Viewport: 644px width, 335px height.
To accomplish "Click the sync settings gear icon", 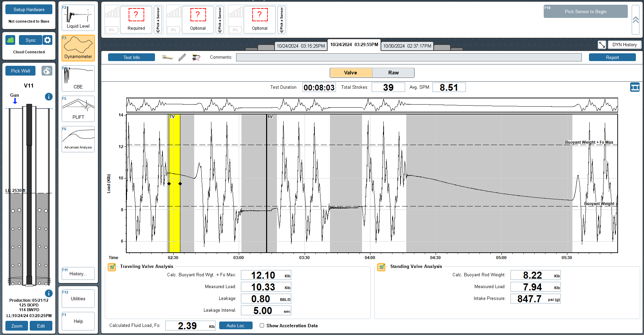I will 48,40.
